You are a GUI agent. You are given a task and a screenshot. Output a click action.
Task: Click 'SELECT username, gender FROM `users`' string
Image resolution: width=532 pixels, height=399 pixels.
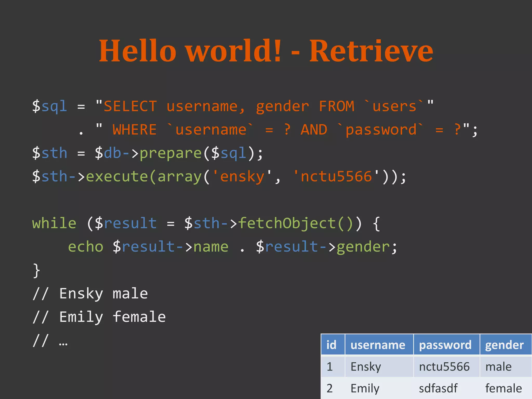click(264, 107)
